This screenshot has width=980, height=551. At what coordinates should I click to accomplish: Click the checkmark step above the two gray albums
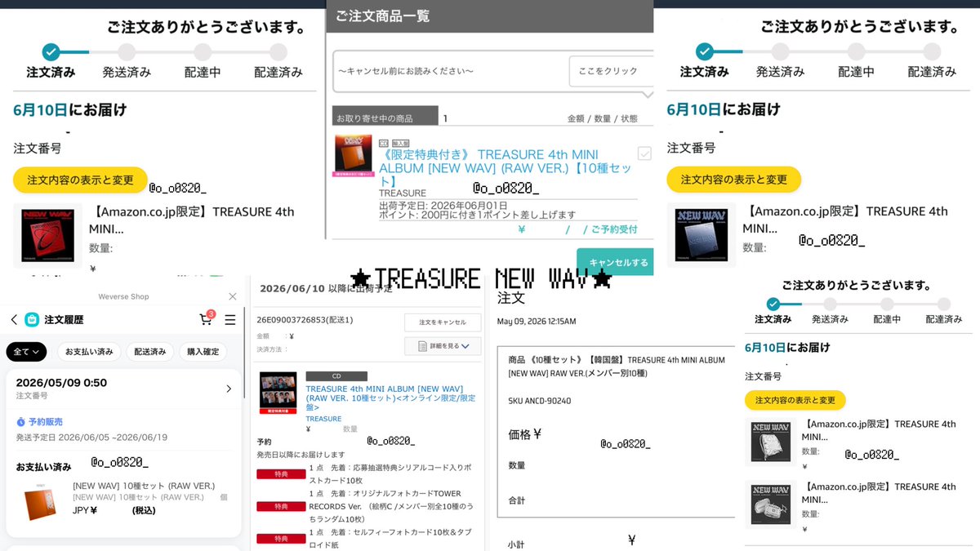(x=772, y=304)
